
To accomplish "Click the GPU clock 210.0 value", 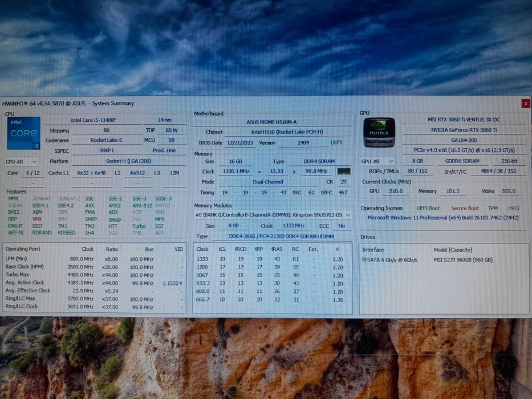I will pyautogui.click(x=396, y=191).
